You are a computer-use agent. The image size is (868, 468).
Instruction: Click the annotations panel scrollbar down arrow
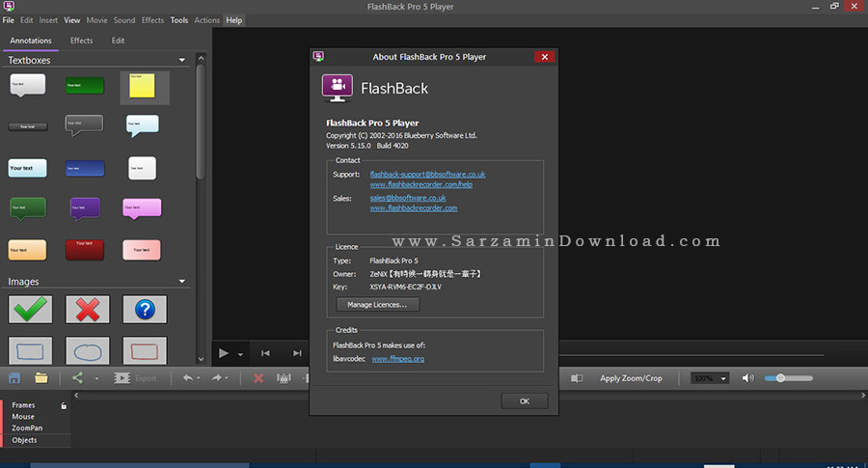click(x=201, y=359)
